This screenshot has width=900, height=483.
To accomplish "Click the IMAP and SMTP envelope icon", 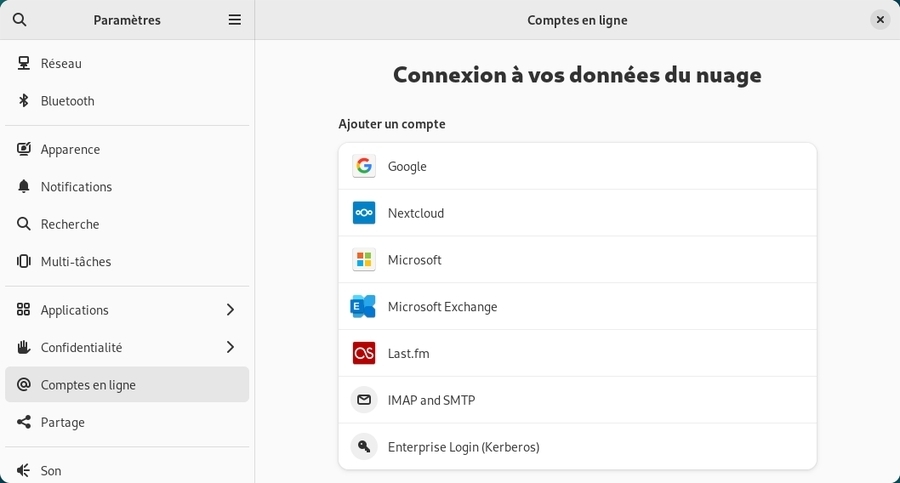I will pyautogui.click(x=364, y=400).
